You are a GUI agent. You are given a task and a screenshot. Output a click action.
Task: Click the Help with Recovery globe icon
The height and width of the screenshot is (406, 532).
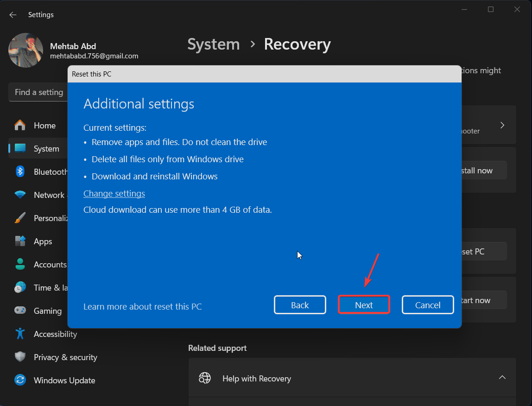(204, 378)
